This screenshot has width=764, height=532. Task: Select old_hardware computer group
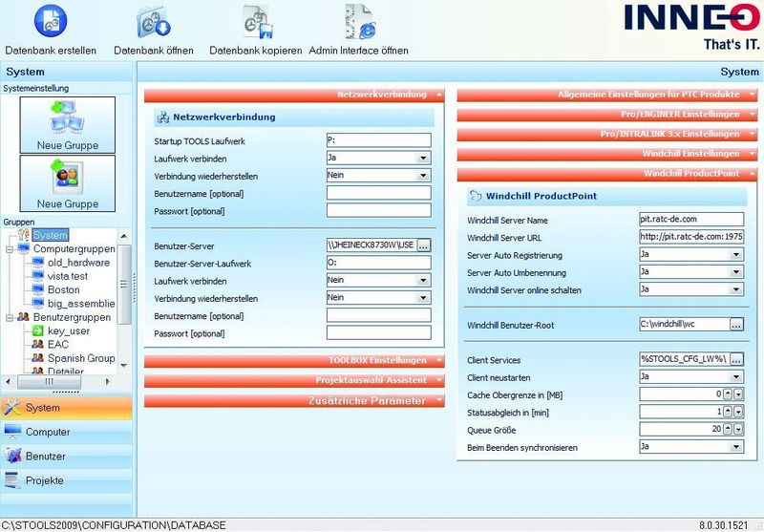click(78, 262)
